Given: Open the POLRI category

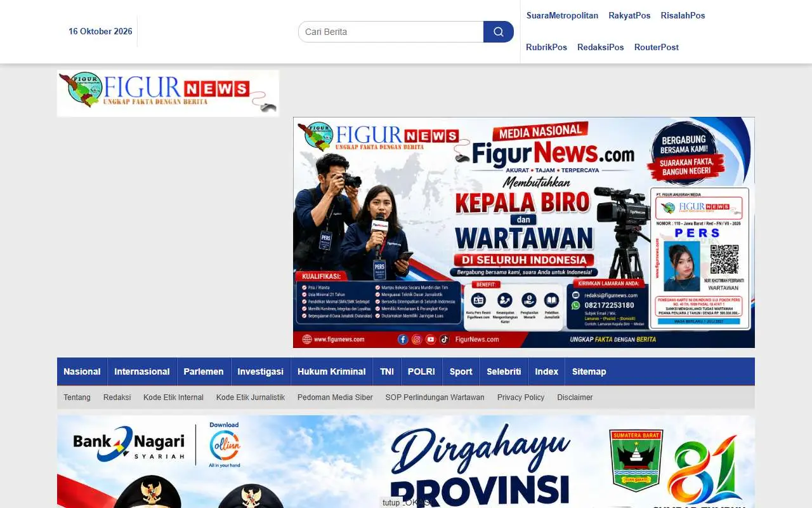Looking at the screenshot, I should (421, 371).
